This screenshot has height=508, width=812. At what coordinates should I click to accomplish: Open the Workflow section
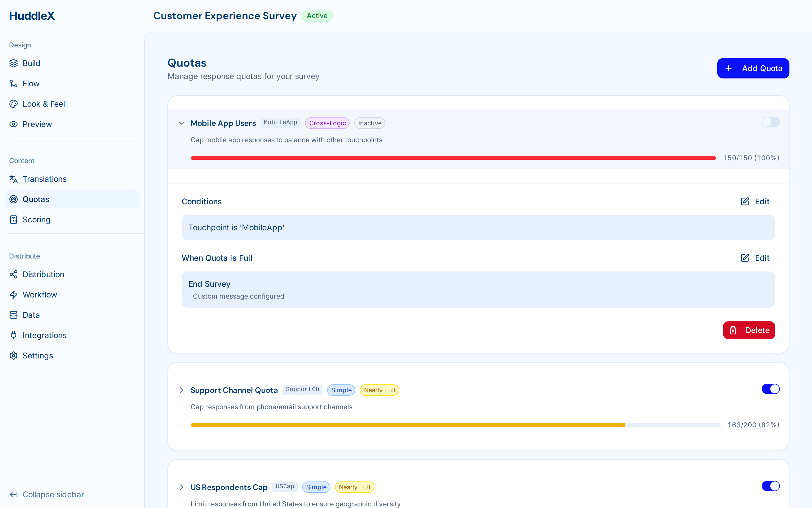click(72, 295)
